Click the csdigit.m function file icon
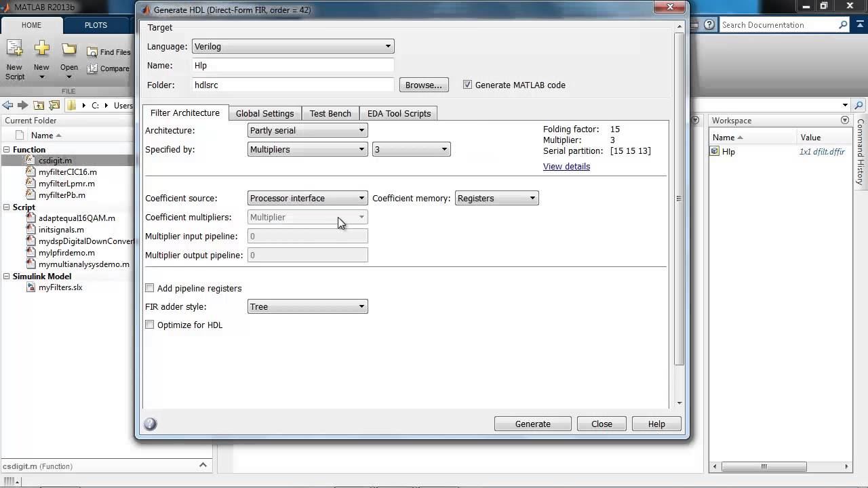Screen dimensions: 868x488 pos(31,161)
